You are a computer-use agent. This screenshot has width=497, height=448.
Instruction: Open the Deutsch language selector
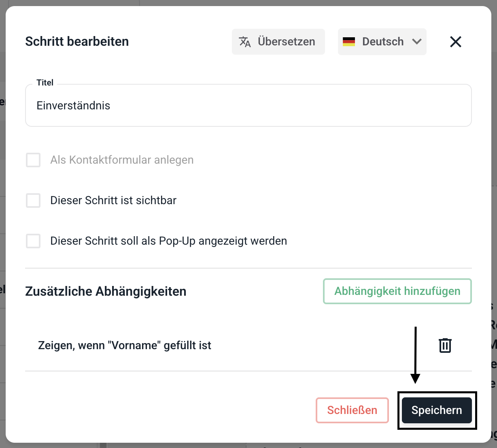382,42
